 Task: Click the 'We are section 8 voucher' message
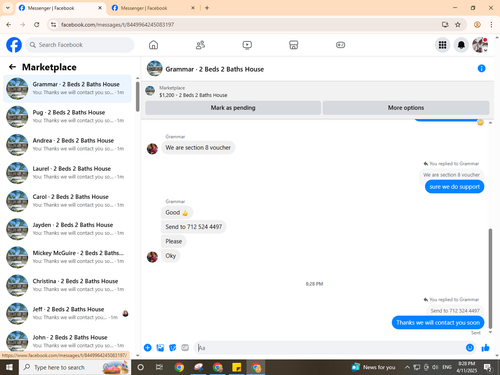[x=198, y=147]
